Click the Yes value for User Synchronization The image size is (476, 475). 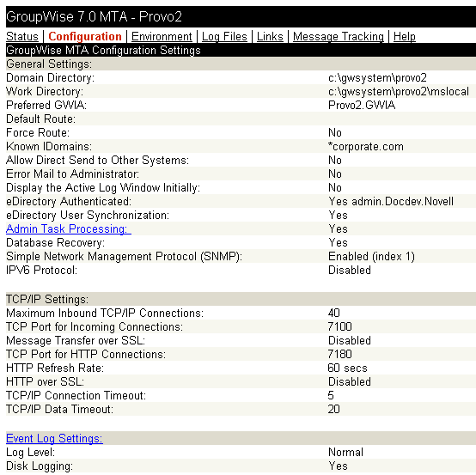[x=338, y=215]
